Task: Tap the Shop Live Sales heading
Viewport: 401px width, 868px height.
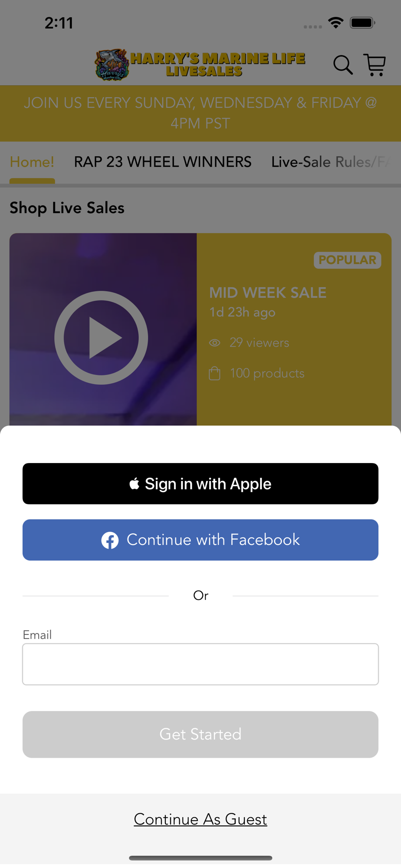Action: pos(67,208)
